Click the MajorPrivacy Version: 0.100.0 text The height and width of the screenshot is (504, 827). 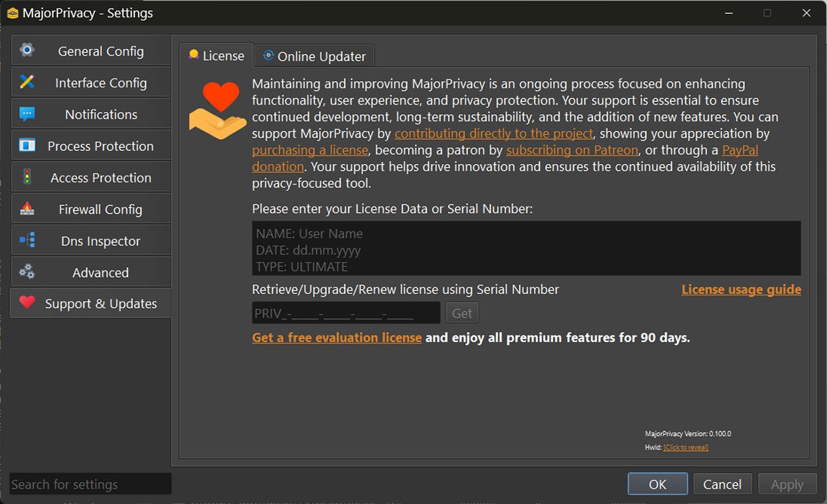tap(688, 434)
